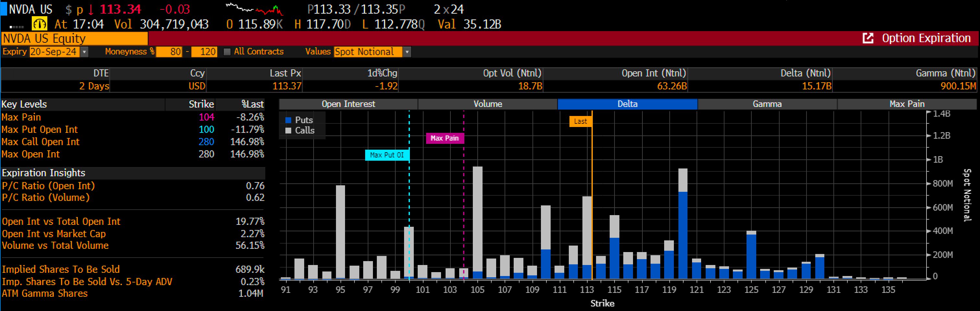Click the Ccy value USD
The image size is (980, 311).
coord(197,86)
